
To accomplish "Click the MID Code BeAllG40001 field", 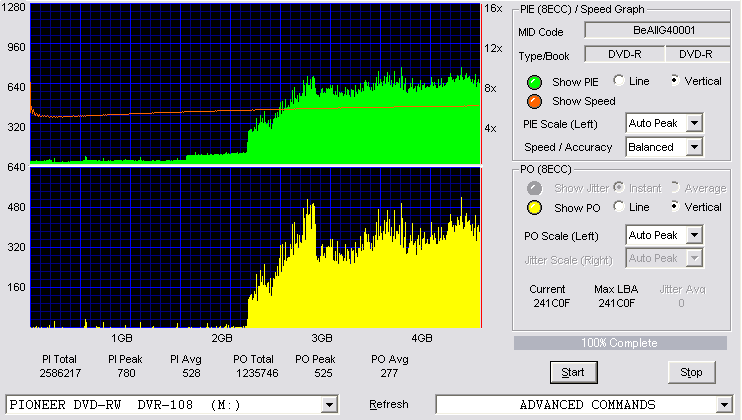I will click(x=657, y=30).
